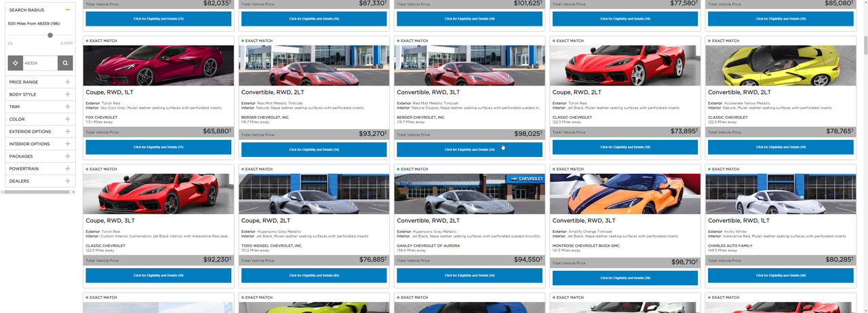
Task: Collapse the Search Radius section
Action: tap(68, 10)
